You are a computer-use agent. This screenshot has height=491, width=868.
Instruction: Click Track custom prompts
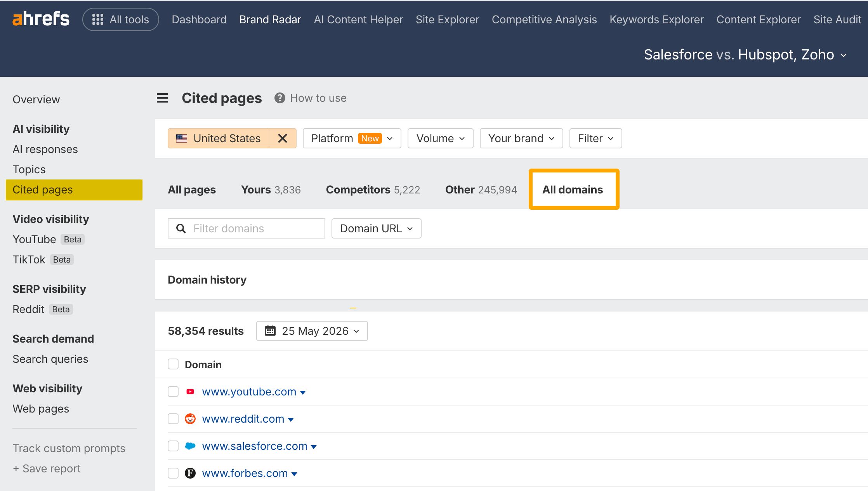coord(69,448)
